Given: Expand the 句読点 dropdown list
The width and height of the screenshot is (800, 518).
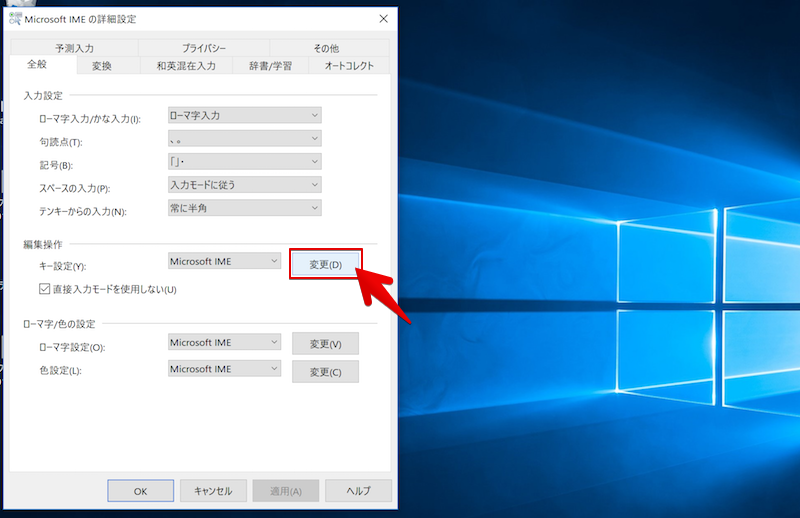Looking at the screenshot, I should coord(245,139).
